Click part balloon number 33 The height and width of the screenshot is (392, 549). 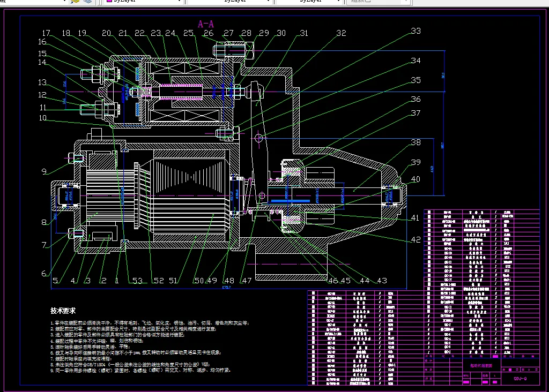coord(416,31)
